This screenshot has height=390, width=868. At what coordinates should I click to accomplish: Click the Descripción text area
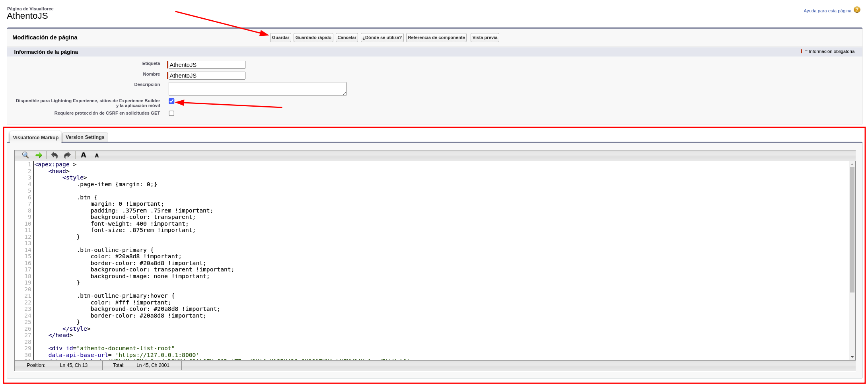point(257,89)
